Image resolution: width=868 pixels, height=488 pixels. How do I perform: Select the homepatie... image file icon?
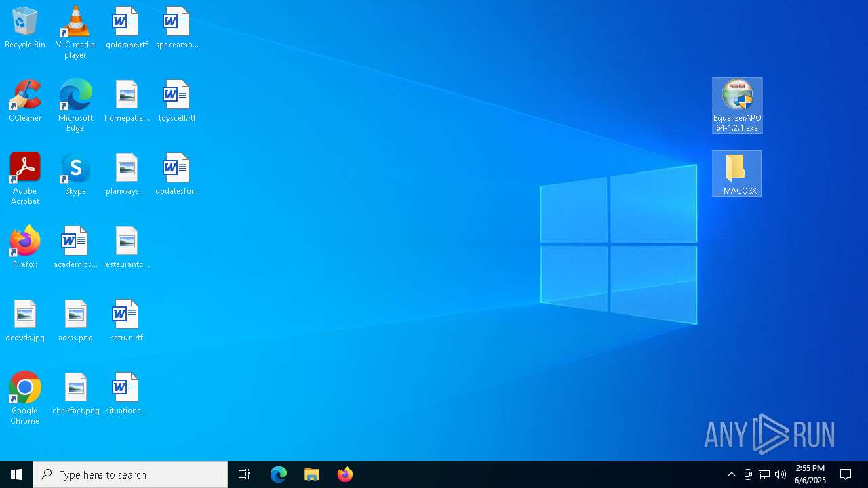[x=126, y=102]
